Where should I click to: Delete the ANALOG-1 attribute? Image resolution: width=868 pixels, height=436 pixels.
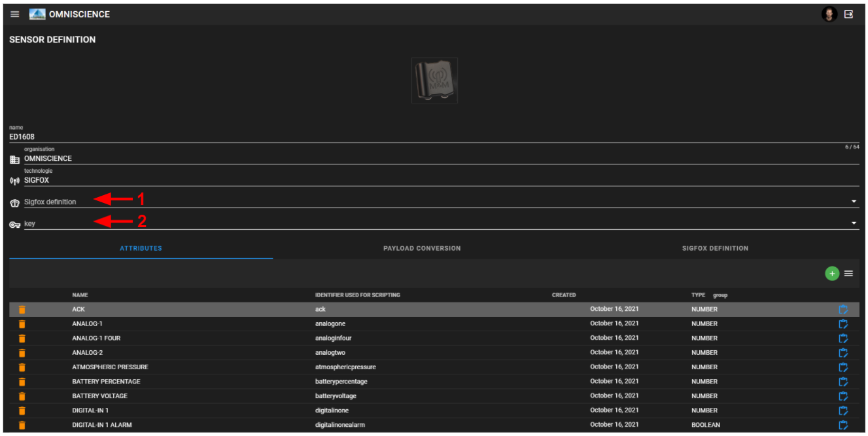tap(22, 324)
